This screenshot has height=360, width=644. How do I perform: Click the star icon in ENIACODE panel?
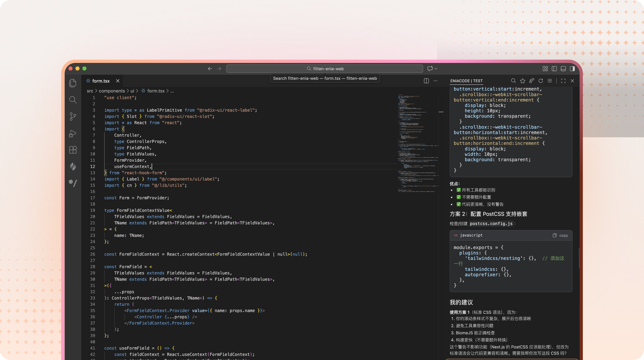tap(522, 81)
